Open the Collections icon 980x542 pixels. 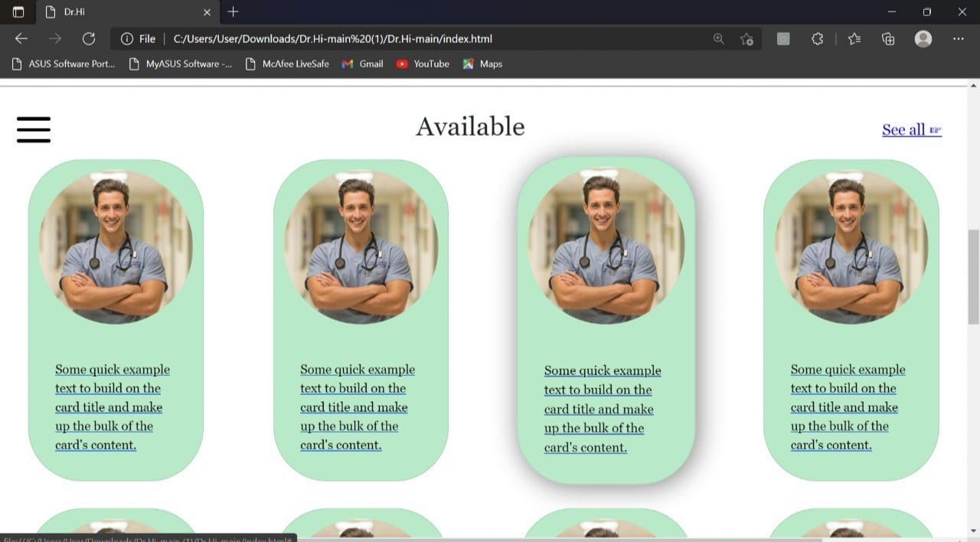pyautogui.click(x=887, y=38)
